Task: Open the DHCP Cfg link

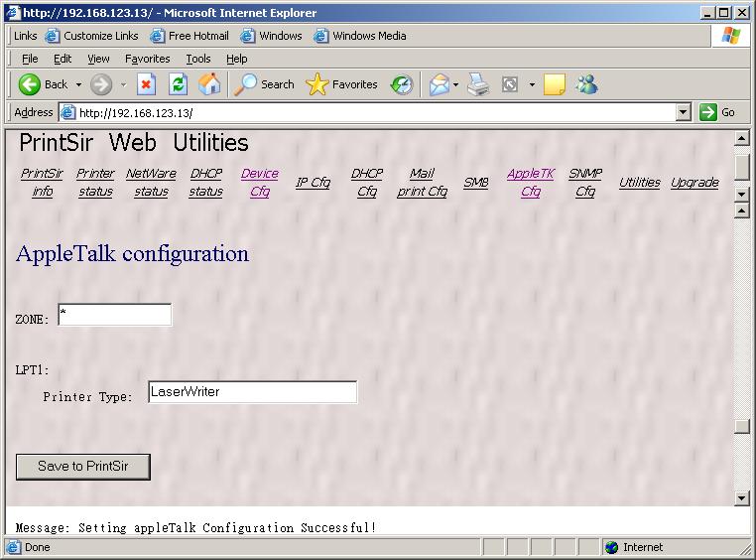Action: (367, 183)
